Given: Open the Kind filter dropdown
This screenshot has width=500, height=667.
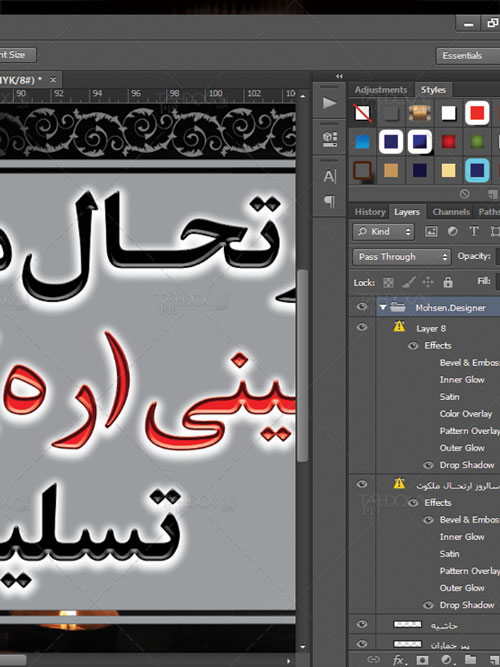Looking at the screenshot, I should [x=383, y=231].
